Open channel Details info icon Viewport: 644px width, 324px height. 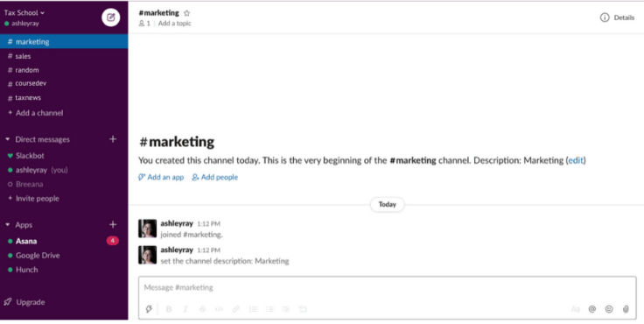pos(605,18)
